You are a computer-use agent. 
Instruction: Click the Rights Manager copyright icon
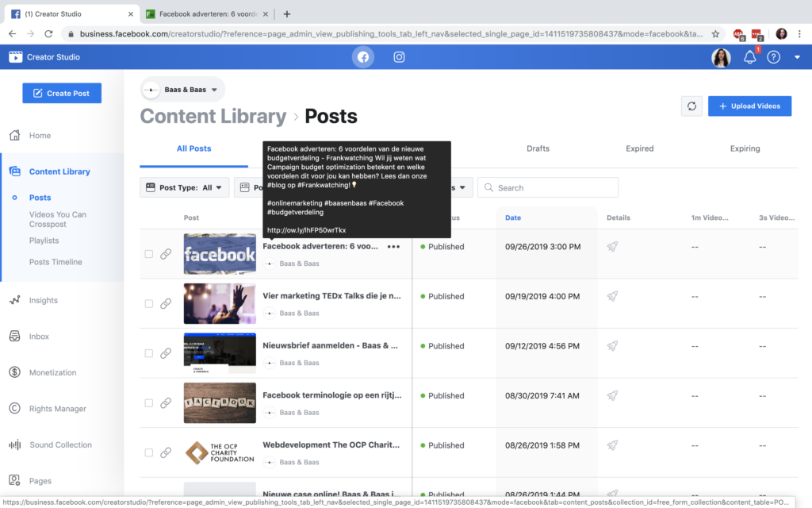[x=14, y=409]
